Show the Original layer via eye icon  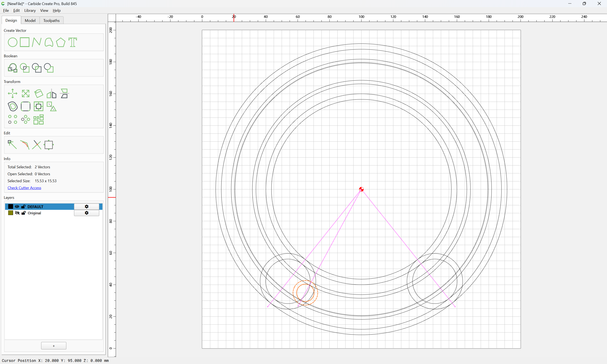coord(17,213)
